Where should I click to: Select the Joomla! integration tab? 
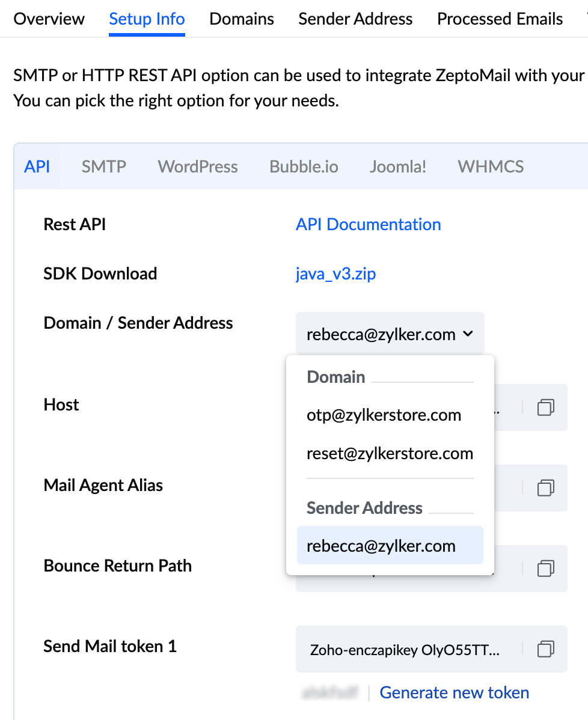click(398, 166)
